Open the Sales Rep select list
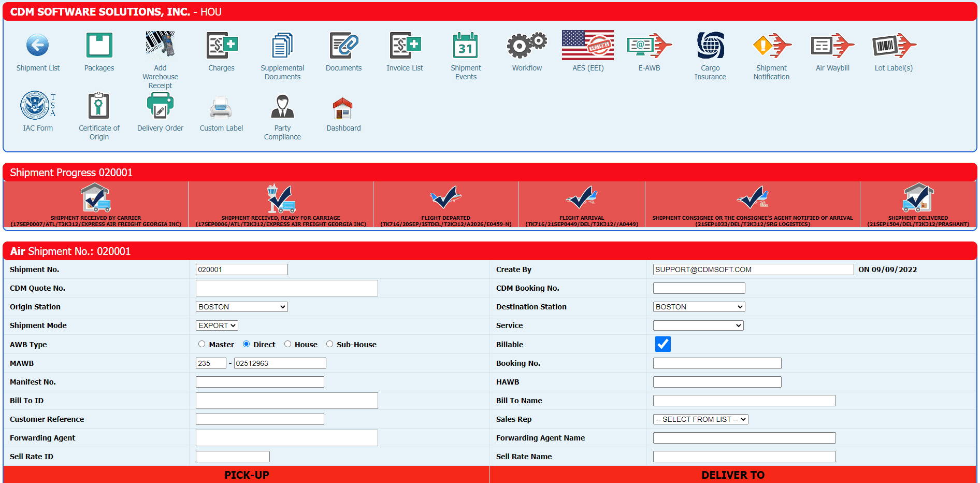The height and width of the screenshot is (483, 980). [x=700, y=419]
